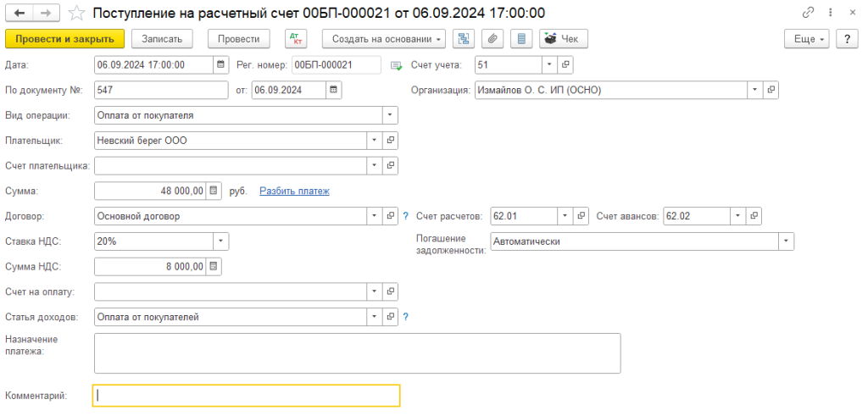The image size is (868, 416).
Task: Expand Погашение задолженности dropdown
Action: point(787,241)
